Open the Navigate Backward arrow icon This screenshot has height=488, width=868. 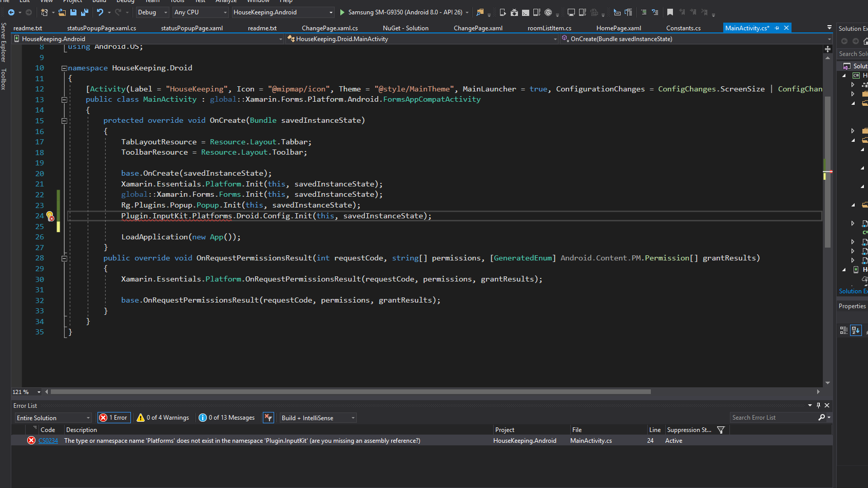[x=12, y=12]
